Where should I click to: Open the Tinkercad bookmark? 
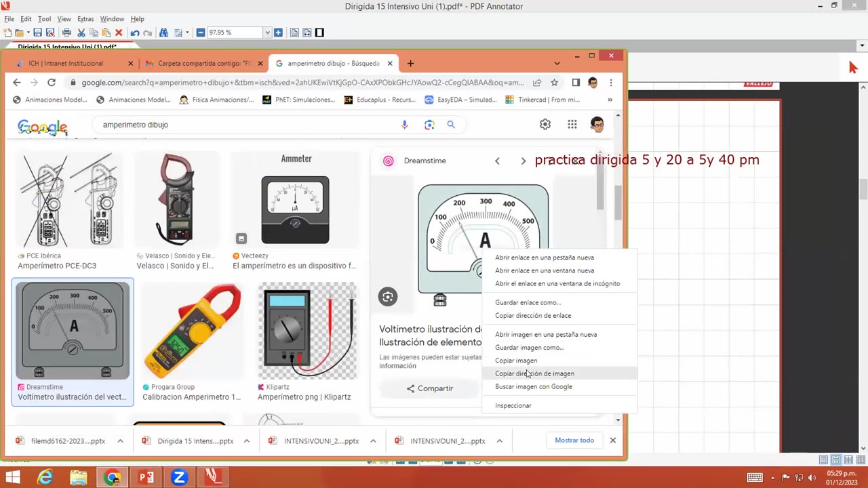pyautogui.click(x=542, y=100)
